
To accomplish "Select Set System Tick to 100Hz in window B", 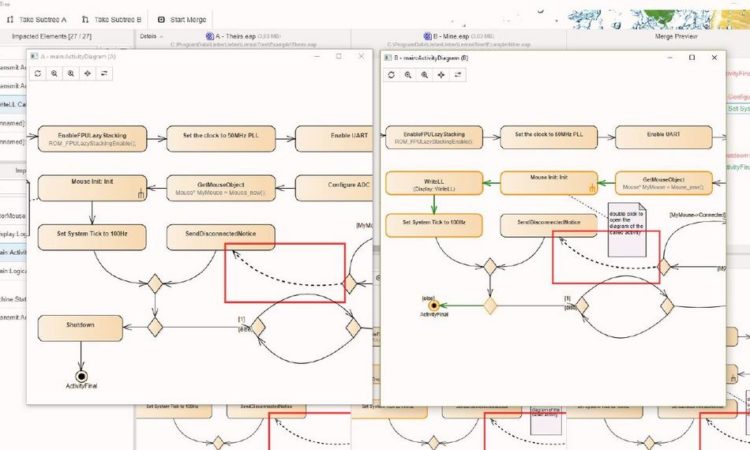I will (x=434, y=225).
